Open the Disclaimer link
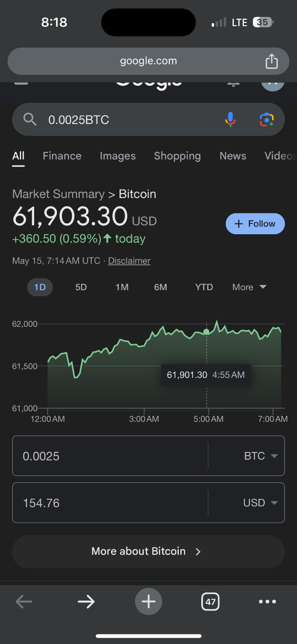297x644 pixels. pyautogui.click(x=129, y=261)
